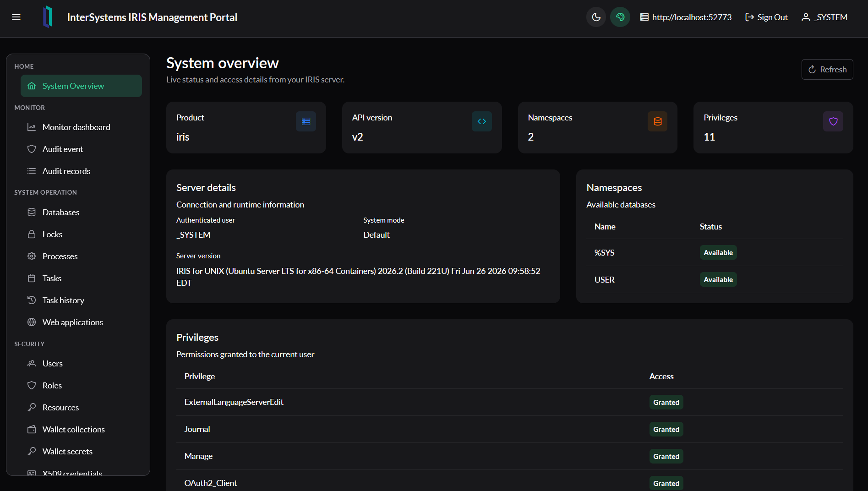The image size is (868, 491).
Task: Click the API version code icon
Action: tap(482, 121)
